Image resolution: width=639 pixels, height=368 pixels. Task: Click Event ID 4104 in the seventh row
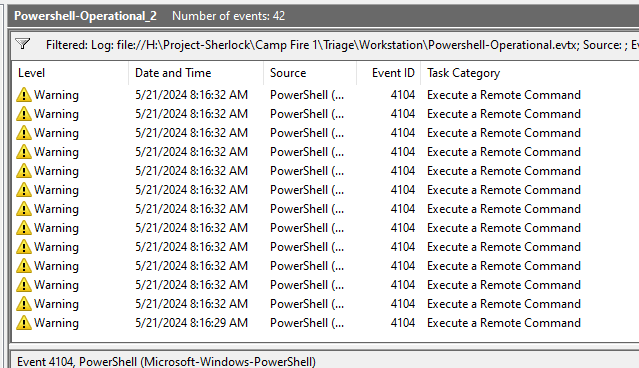[x=402, y=209]
